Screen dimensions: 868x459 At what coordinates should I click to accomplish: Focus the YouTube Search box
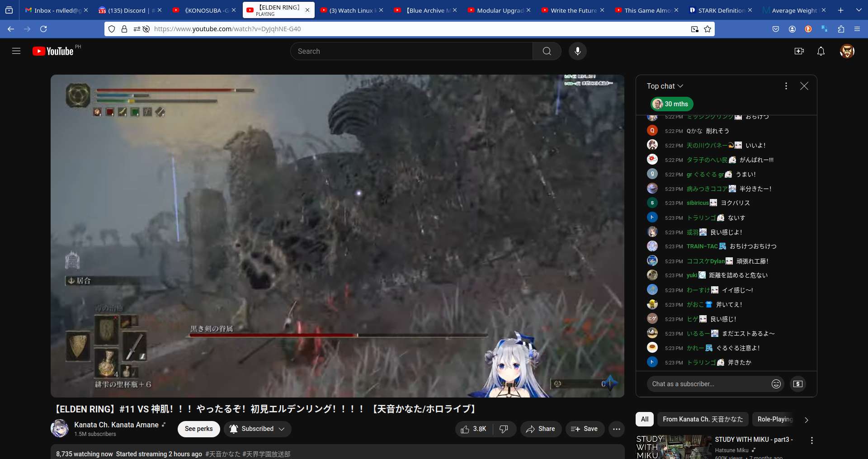coord(411,51)
